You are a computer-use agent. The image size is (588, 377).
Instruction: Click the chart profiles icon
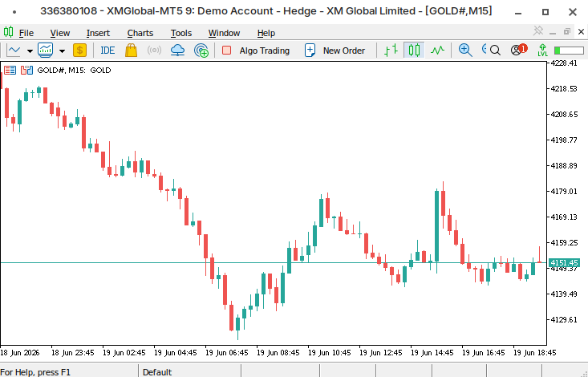click(x=46, y=51)
